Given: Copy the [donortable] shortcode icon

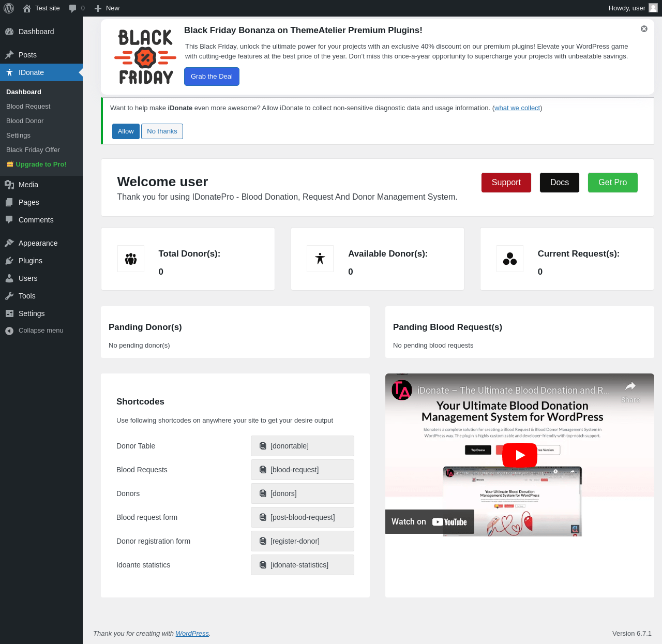Looking at the screenshot, I should (x=263, y=446).
